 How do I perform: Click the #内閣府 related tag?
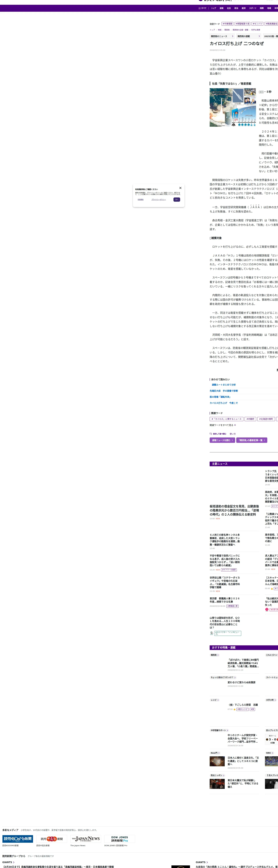pyautogui.click(x=250, y=419)
